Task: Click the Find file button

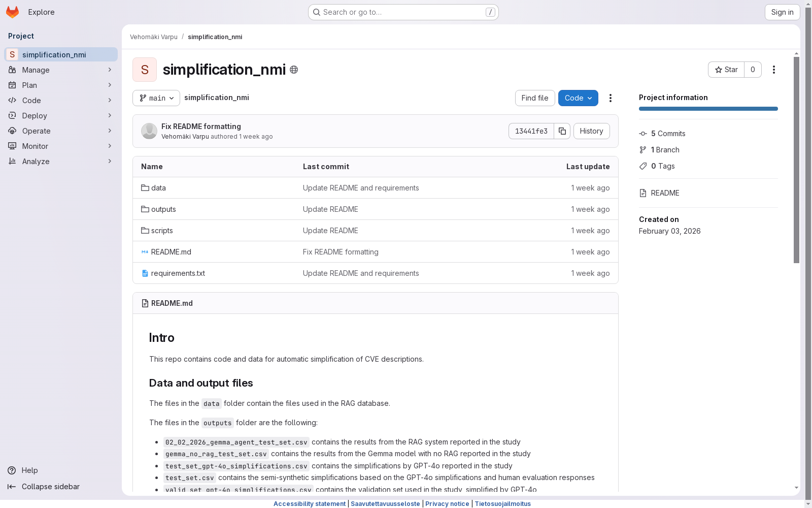Action: (x=535, y=98)
